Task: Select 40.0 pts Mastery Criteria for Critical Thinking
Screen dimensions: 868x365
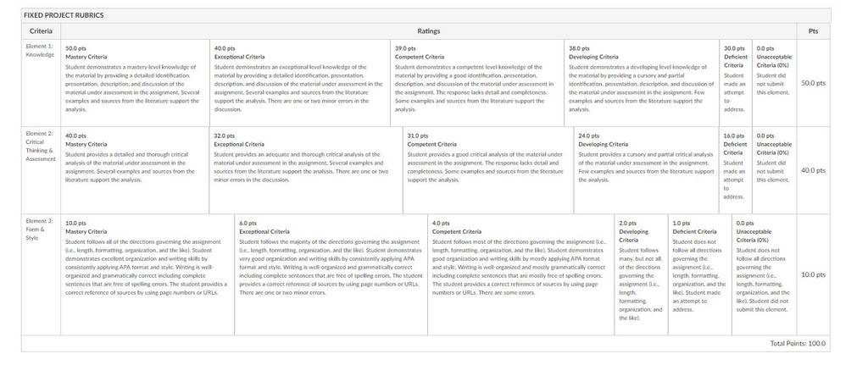Action: (x=135, y=170)
